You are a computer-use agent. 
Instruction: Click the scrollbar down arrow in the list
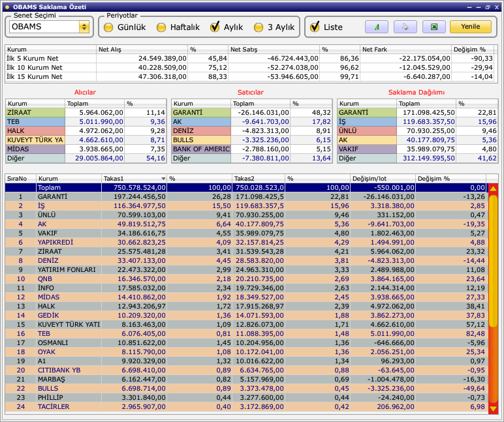pos(493,408)
